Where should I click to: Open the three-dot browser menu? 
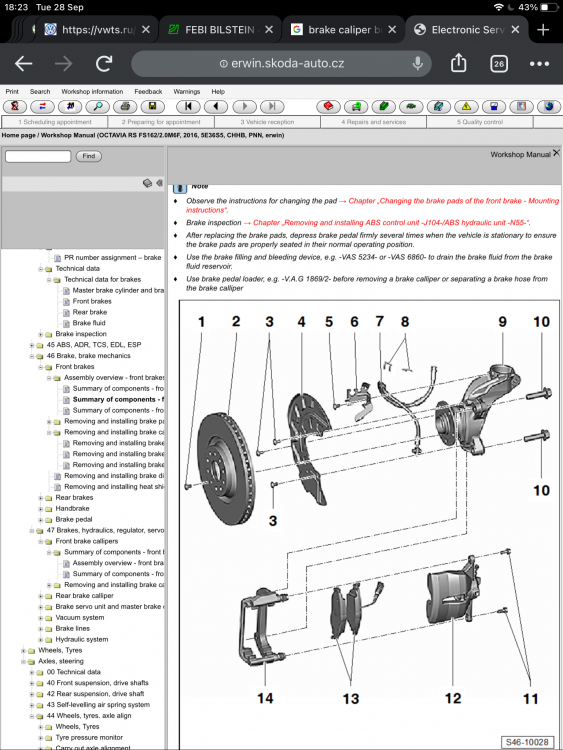(x=539, y=64)
